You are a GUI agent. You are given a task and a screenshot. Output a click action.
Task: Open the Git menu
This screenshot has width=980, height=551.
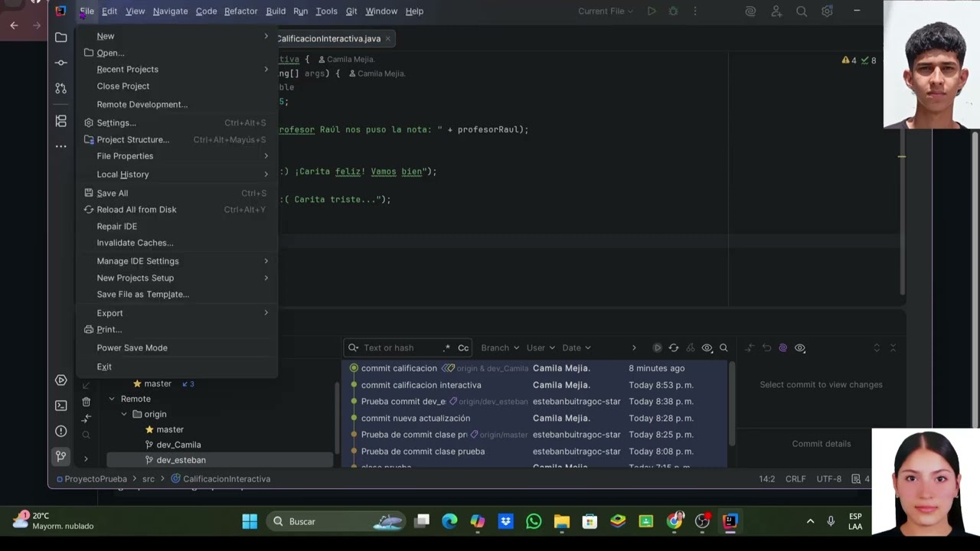(351, 11)
